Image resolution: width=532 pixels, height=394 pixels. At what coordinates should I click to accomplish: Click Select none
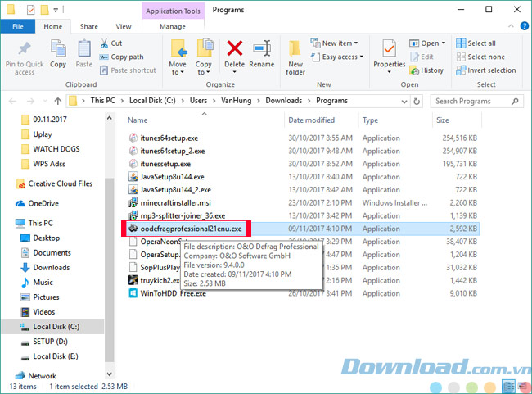point(480,57)
